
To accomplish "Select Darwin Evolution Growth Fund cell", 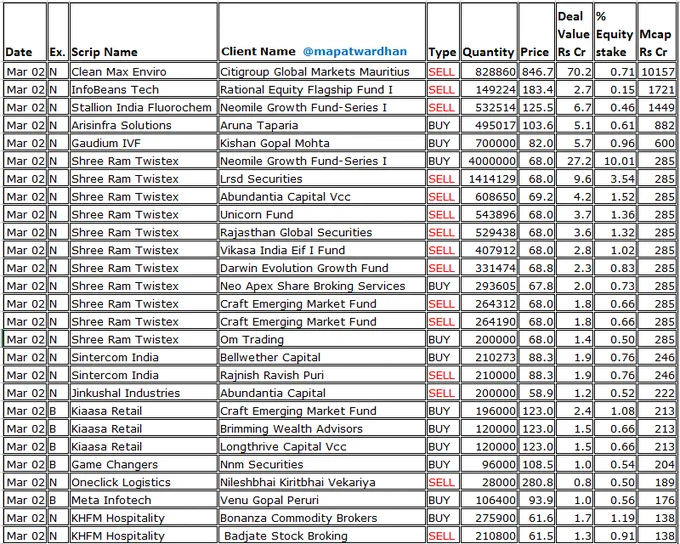I will point(322,268).
